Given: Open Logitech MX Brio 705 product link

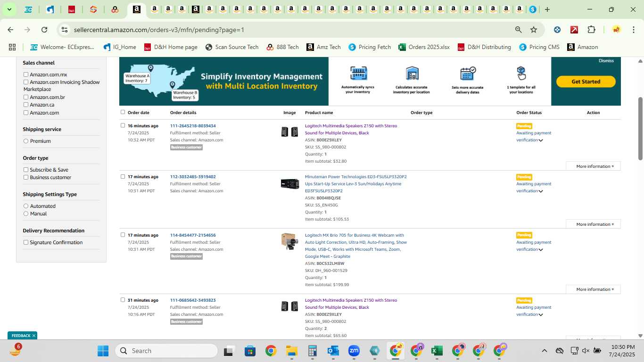Looking at the screenshot, I should 355,246.
